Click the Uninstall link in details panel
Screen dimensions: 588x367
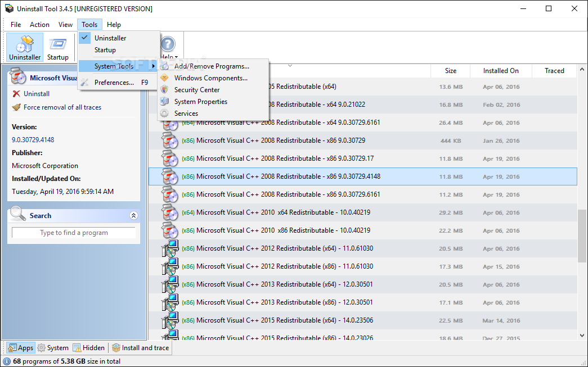(x=37, y=94)
